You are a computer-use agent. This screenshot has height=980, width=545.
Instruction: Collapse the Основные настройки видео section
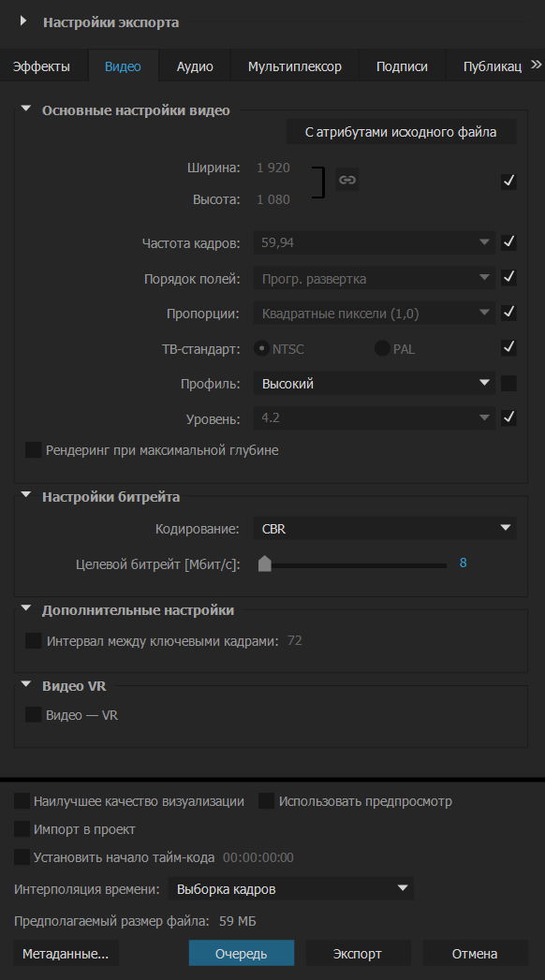25,109
